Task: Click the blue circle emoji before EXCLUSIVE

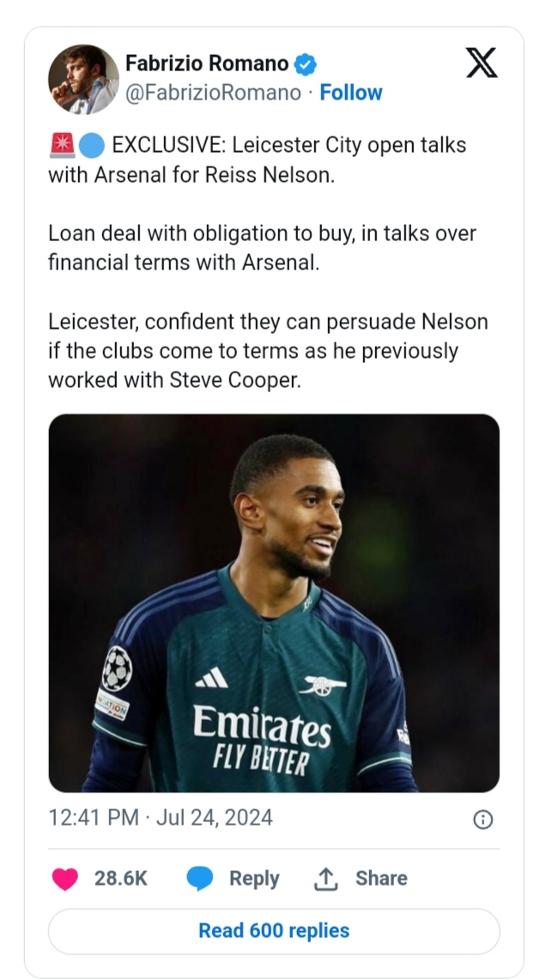Action: [90, 146]
